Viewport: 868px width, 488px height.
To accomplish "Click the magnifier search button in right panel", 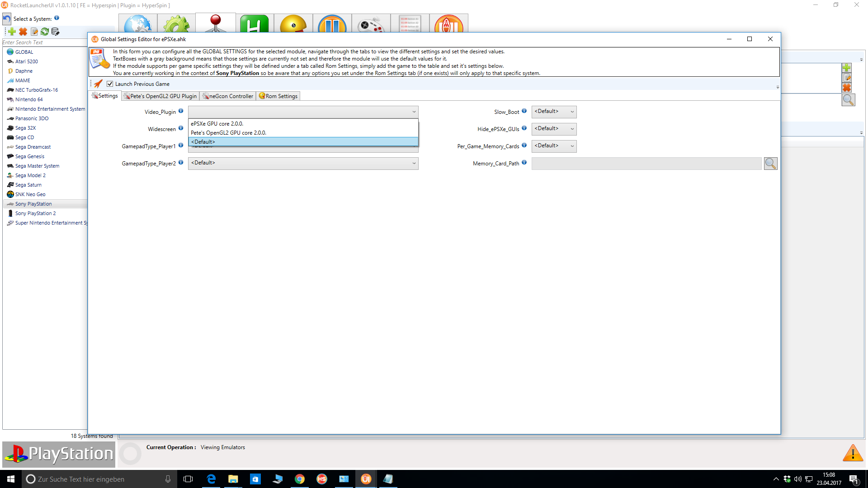I will (x=848, y=100).
